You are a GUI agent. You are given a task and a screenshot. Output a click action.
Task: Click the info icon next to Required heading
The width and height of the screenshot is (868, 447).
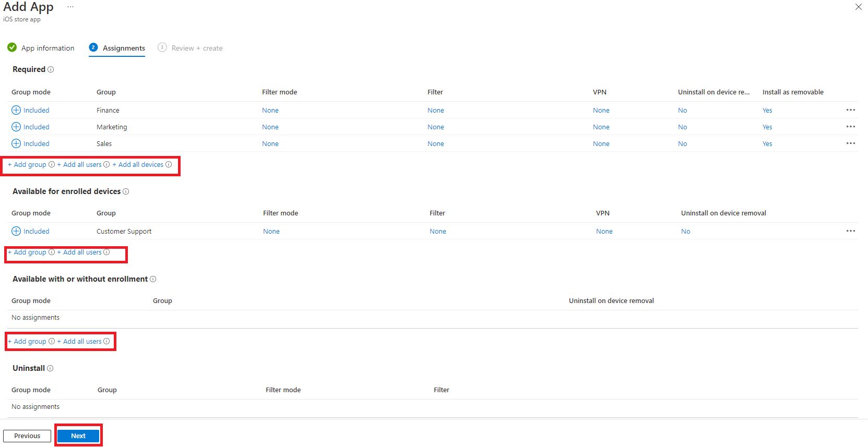click(51, 69)
